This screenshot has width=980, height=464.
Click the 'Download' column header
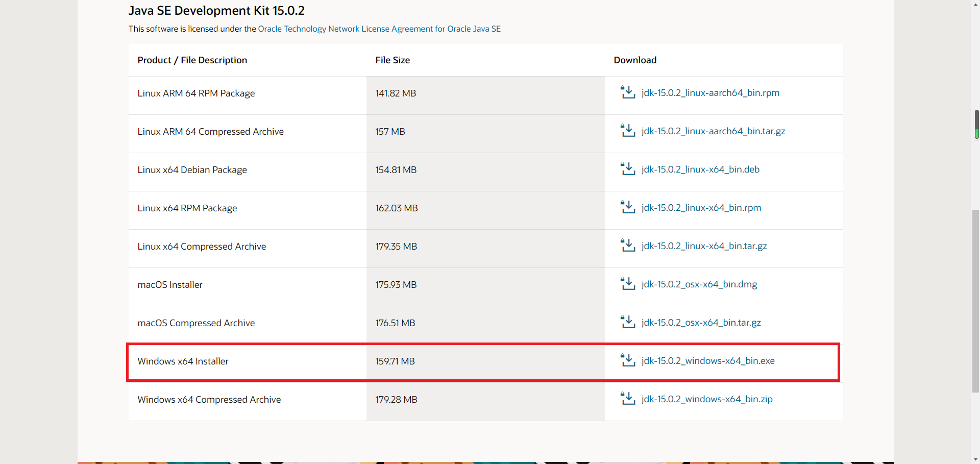tap(635, 60)
